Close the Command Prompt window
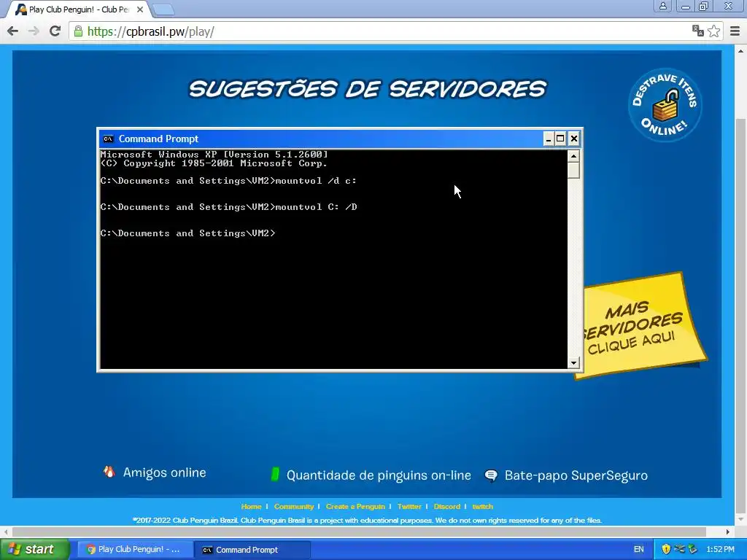Image resolution: width=747 pixels, height=560 pixels. (574, 139)
